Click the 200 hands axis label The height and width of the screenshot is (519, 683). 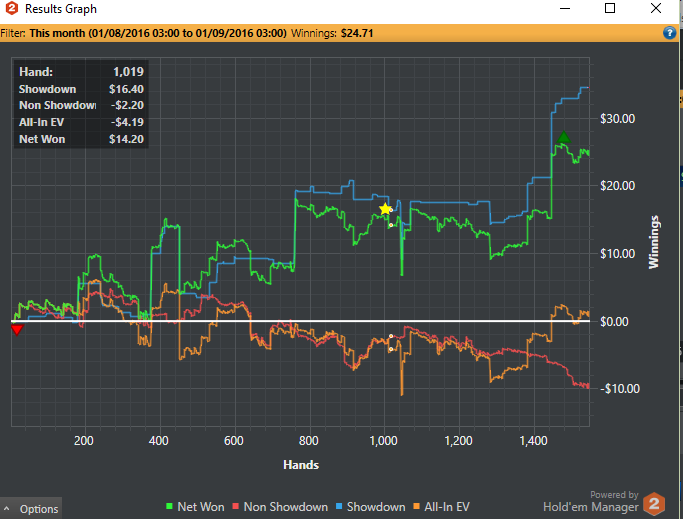(x=84, y=441)
